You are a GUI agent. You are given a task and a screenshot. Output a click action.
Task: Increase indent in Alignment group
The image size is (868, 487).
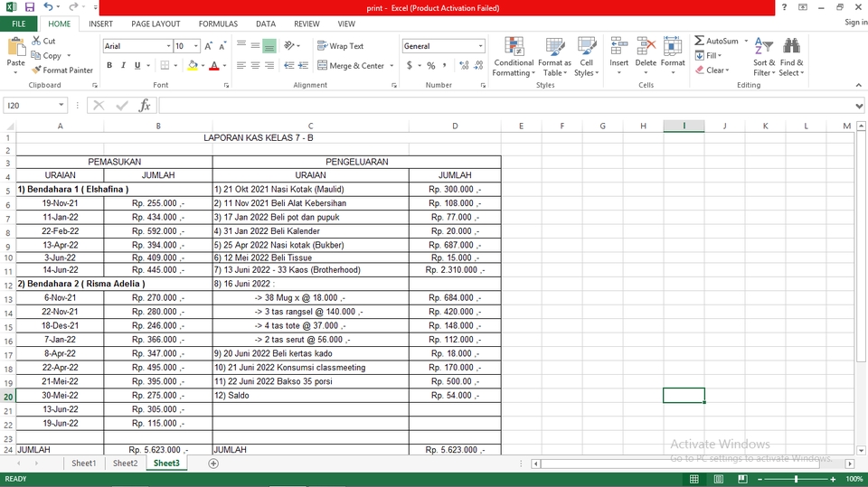coord(304,65)
